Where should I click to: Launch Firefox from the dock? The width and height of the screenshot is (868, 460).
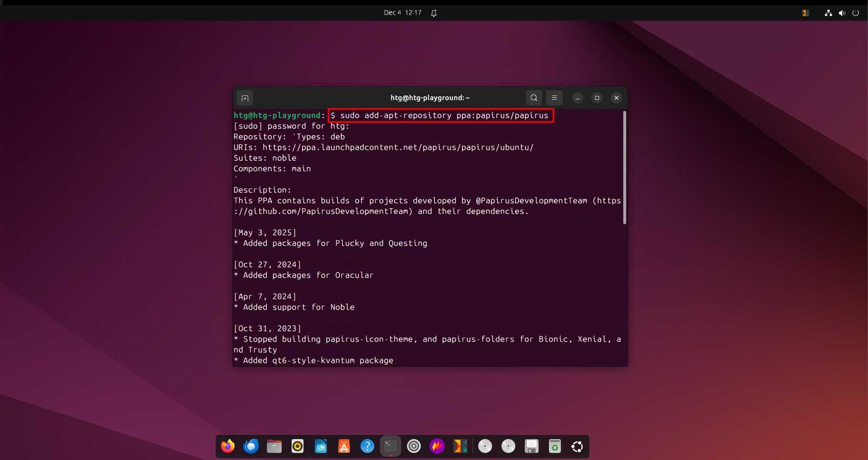pyautogui.click(x=228, y=446)
